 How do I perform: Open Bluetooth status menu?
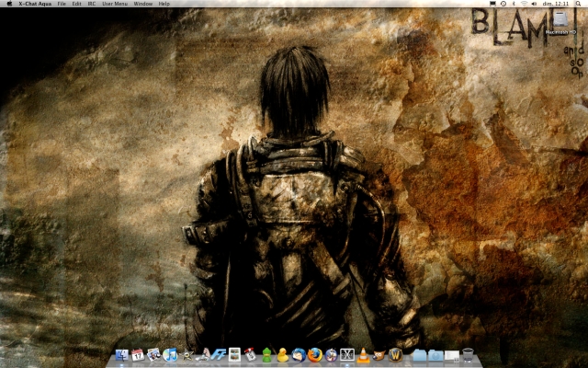coord(514,4)
